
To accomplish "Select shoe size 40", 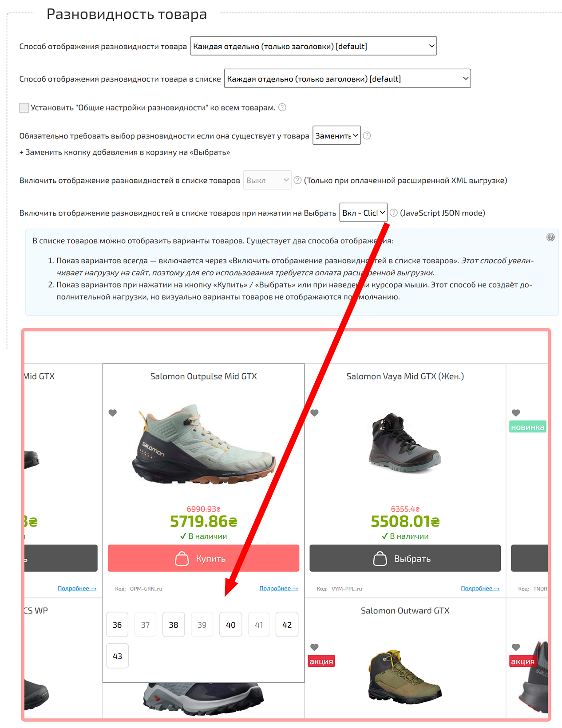I will coord(231,625).
